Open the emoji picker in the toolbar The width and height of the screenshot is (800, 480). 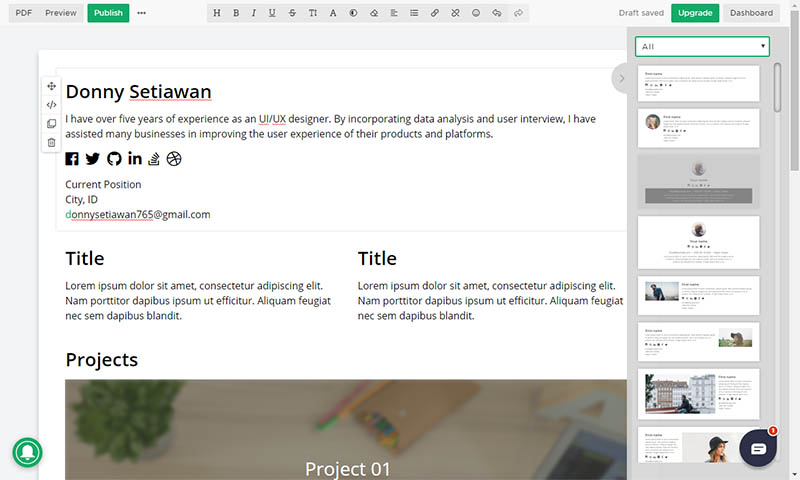476,14
